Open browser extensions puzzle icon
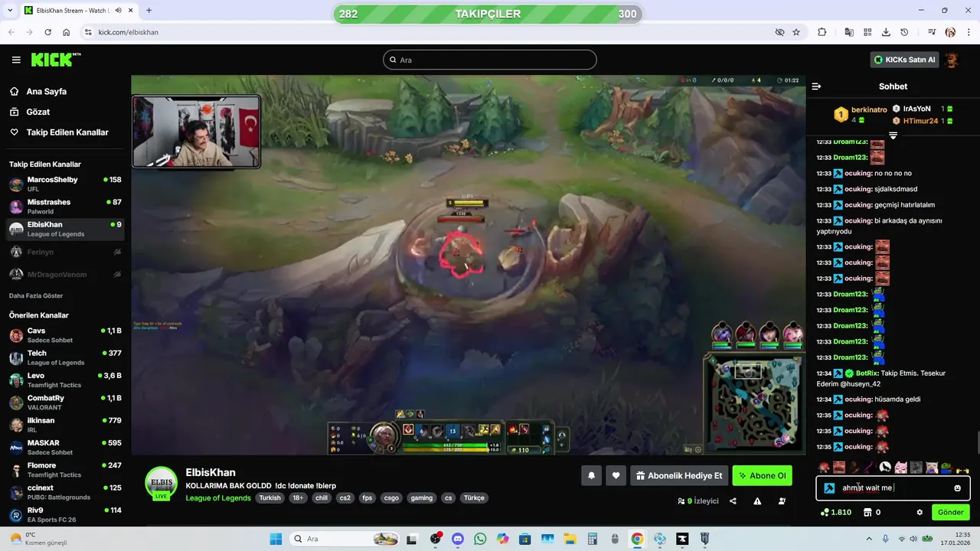This screenshot has width=980, height=551. 822,32
